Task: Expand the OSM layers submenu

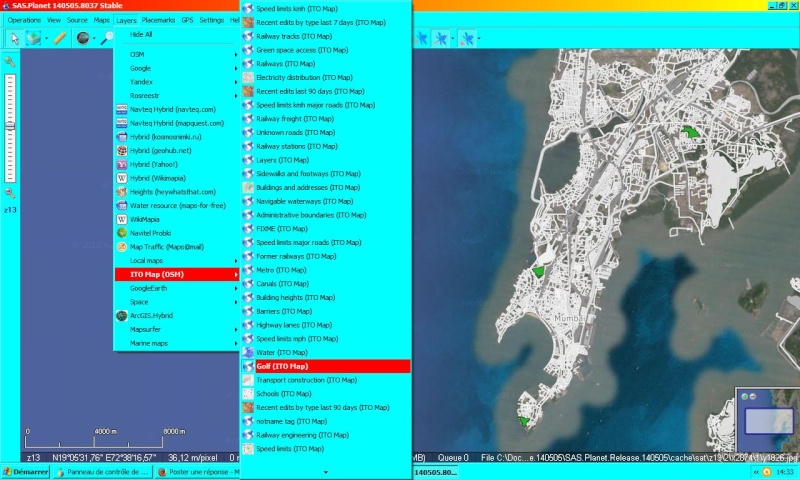Action: (x=177, y=54)
